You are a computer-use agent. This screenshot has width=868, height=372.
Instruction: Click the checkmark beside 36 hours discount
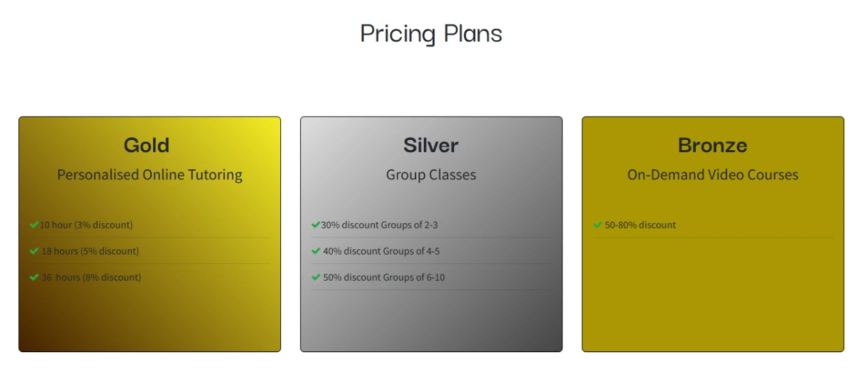33,277
